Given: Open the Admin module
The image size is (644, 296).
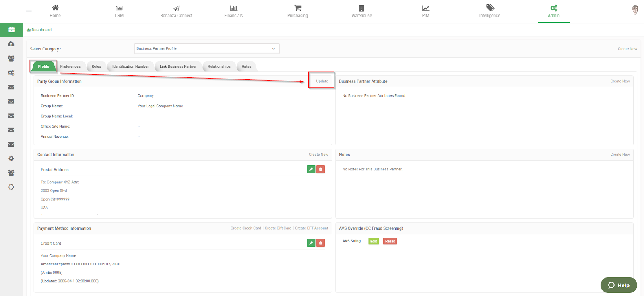Looking at the screenshot, I should click(554, 11).
